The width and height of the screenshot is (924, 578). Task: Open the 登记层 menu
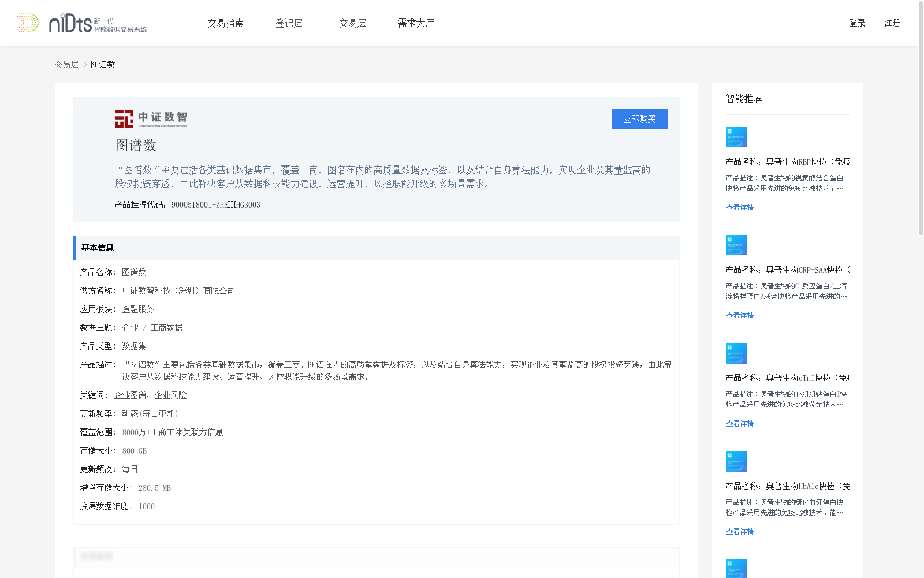pos(289,23)
